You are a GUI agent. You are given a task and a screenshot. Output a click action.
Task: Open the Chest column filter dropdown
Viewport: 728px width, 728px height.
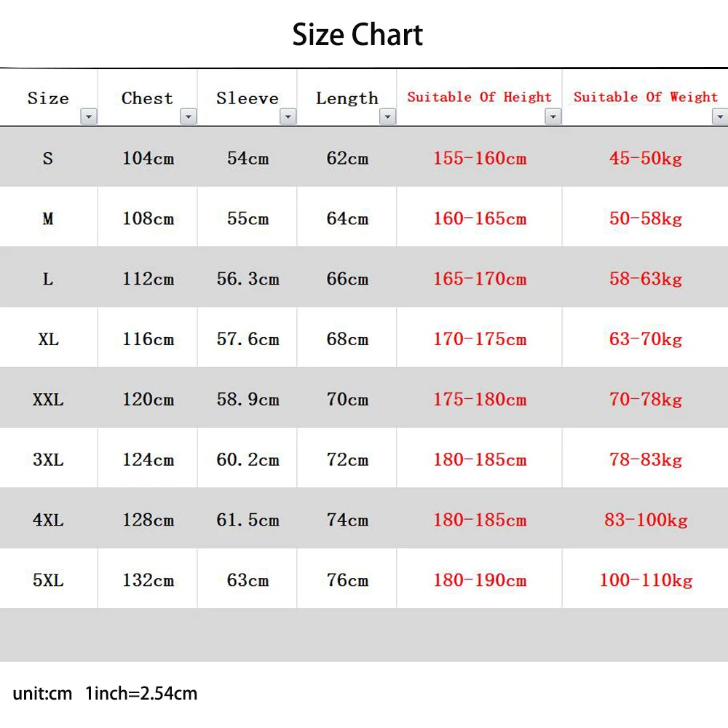189,116
